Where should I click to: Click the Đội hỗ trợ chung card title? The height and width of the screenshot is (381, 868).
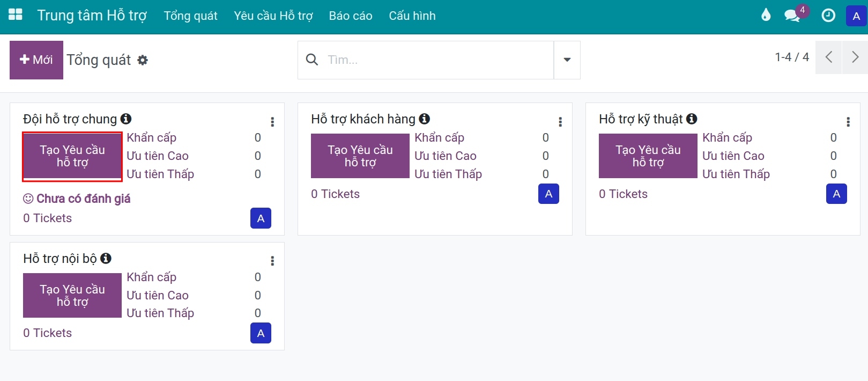[70, 119]
